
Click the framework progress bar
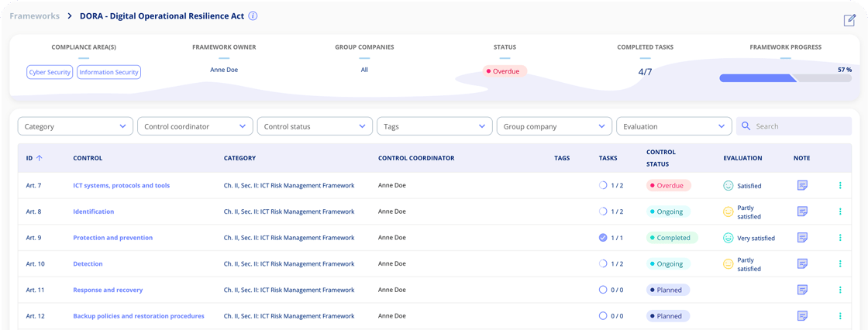786,78
